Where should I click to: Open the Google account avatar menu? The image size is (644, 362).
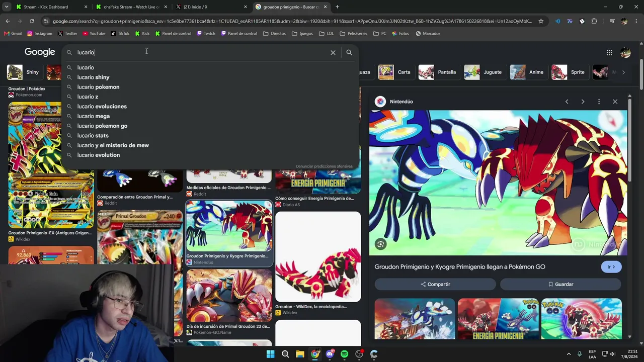[x=625, y=52]
